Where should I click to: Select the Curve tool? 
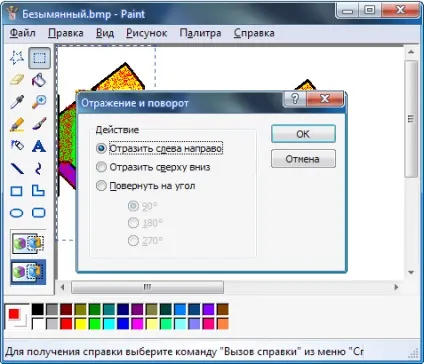point(39,168)
